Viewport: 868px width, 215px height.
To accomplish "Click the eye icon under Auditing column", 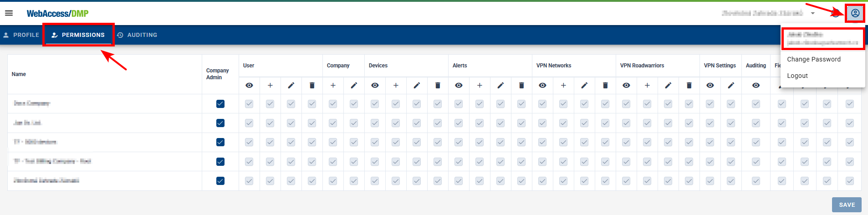I will click(x=756, y=86).
